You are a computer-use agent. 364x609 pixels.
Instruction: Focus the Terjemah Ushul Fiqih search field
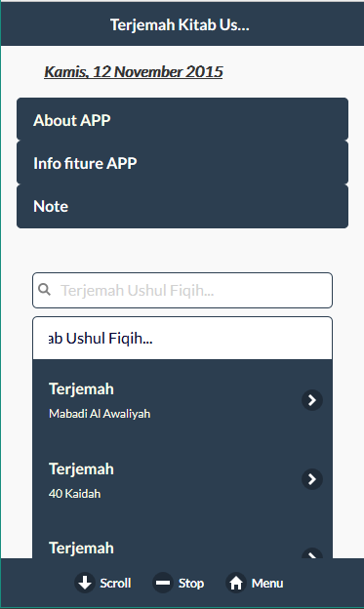coord(182,290)
